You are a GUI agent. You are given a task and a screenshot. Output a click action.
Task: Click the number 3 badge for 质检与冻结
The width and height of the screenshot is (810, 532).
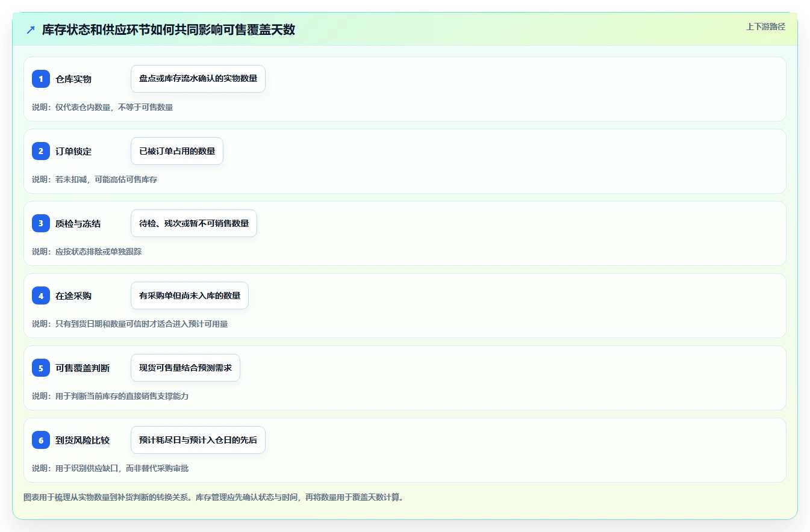[x=41, y=223]
